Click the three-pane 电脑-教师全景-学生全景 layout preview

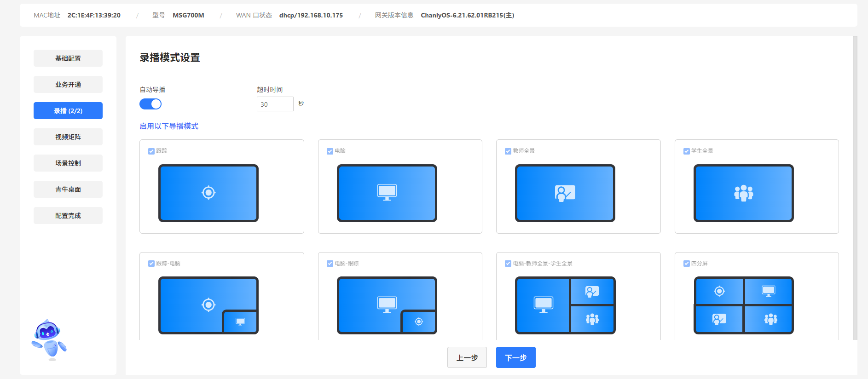click(565, 305)
